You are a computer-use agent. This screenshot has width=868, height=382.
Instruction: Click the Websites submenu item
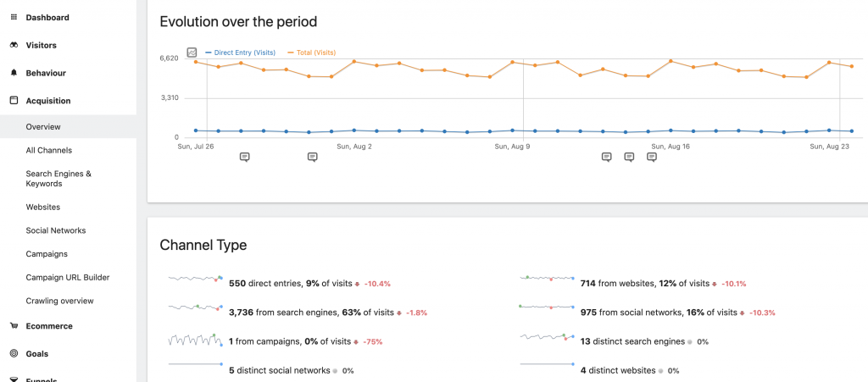point(42,207)
